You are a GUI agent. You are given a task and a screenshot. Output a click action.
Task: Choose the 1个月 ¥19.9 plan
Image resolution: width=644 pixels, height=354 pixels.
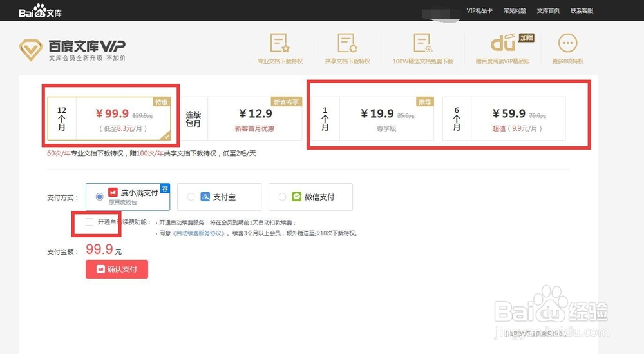pos(372,119)
